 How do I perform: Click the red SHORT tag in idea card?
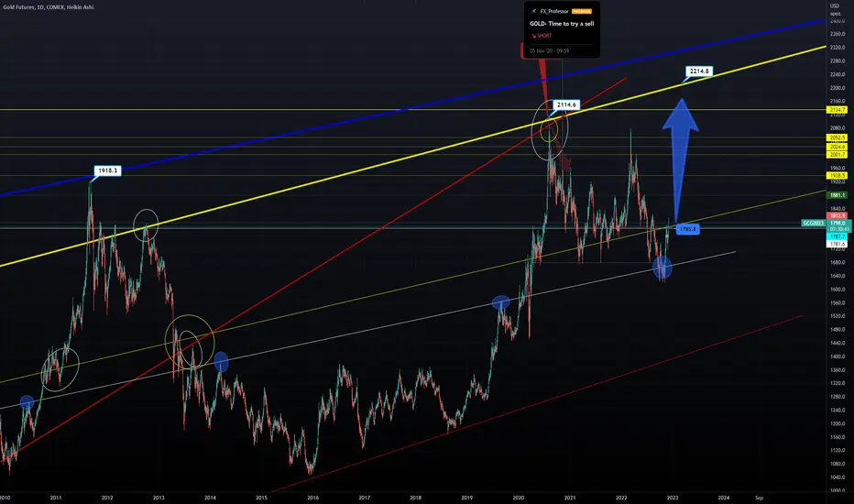542,36
